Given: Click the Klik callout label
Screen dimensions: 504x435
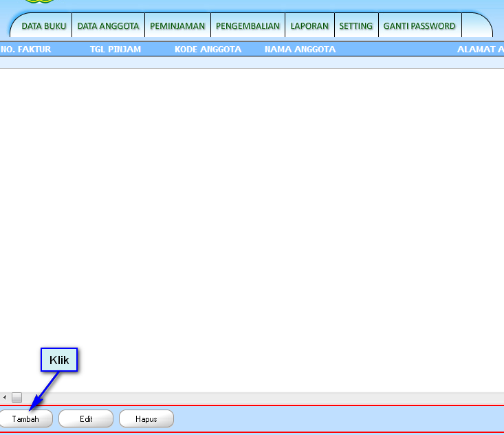Looking at the screenshot, I should coord(59,360).
